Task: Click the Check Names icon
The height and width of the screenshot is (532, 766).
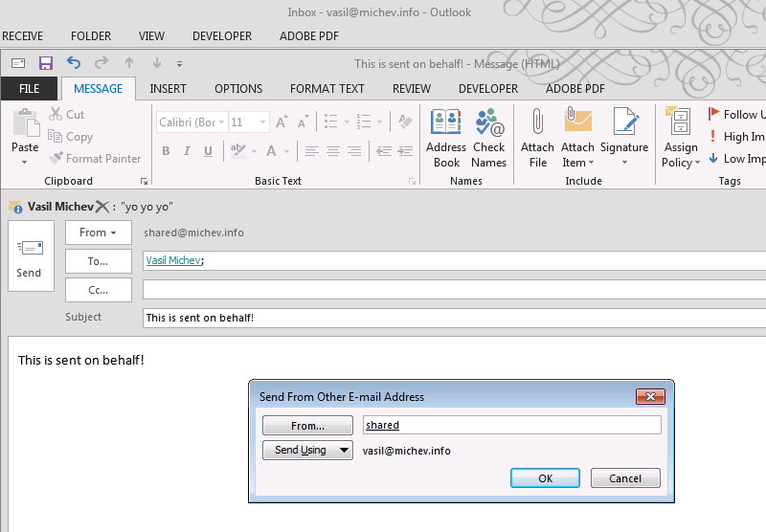Action: point(488,138)
